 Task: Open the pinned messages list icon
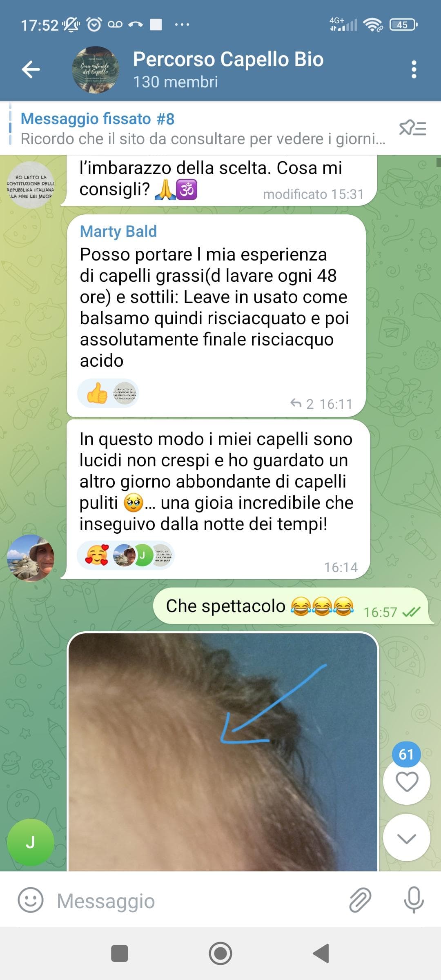(413, 129)
